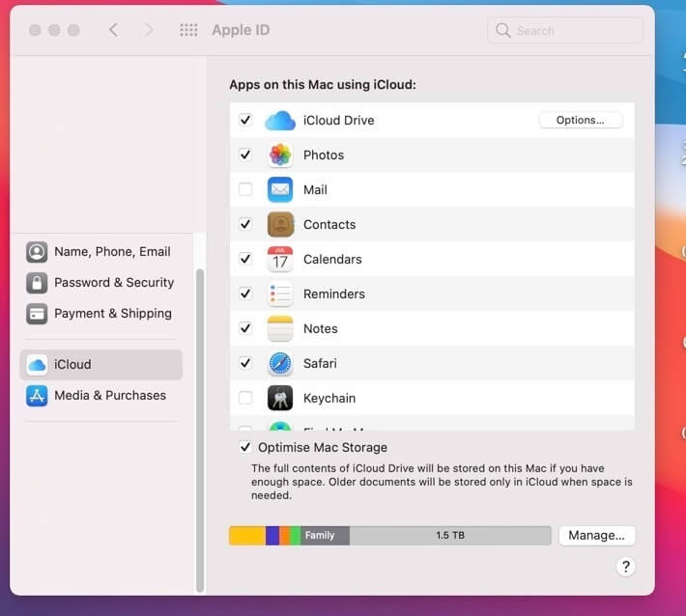Viewport: 686px width, 616px height.
Task: Focus the Search field
Action: pos(565,30)
